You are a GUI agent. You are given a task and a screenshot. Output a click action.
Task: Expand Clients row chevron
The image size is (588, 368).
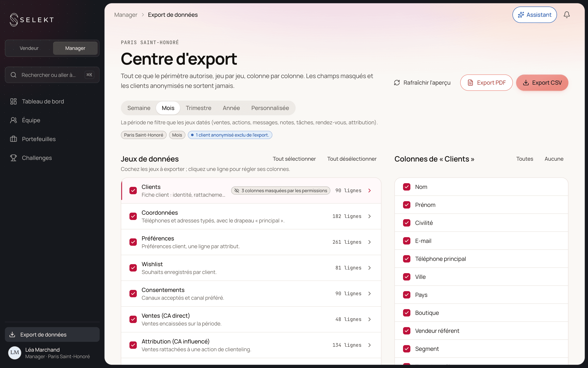[x=369, y=191]
